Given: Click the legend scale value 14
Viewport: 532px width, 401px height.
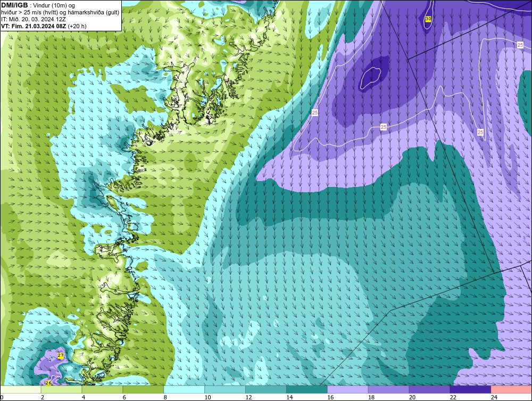Looking at the screenshot, I should pos(289,397).
